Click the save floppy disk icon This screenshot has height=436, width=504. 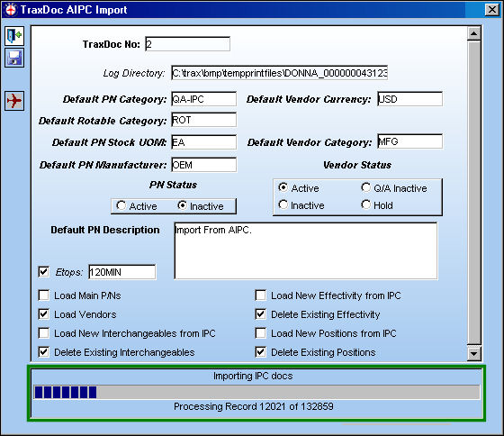pos(14,58)
